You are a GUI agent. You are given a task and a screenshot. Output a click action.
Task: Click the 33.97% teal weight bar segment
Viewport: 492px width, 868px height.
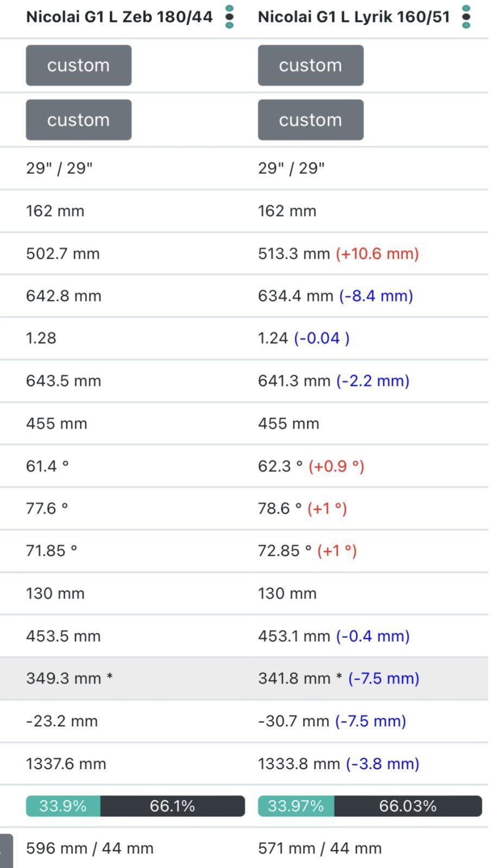coord(296,806)
